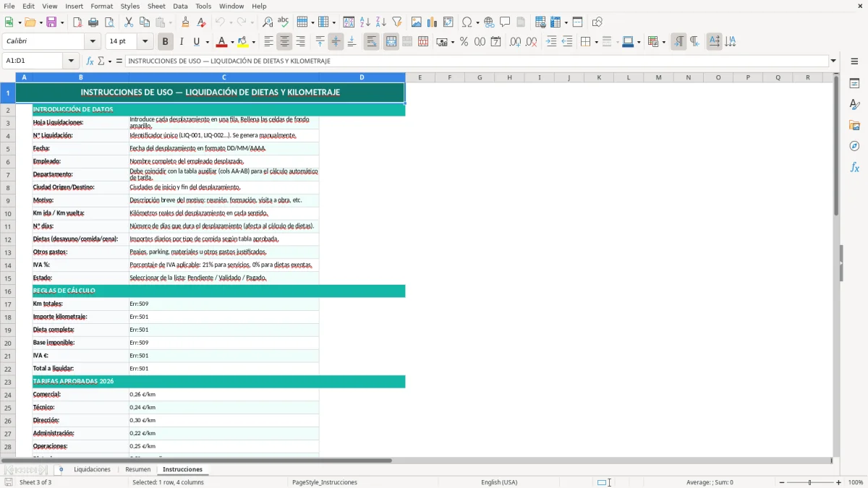Open the Open-file dropdown arrow
The width and height of the screenshot is (868, 488).
[41, 22]
